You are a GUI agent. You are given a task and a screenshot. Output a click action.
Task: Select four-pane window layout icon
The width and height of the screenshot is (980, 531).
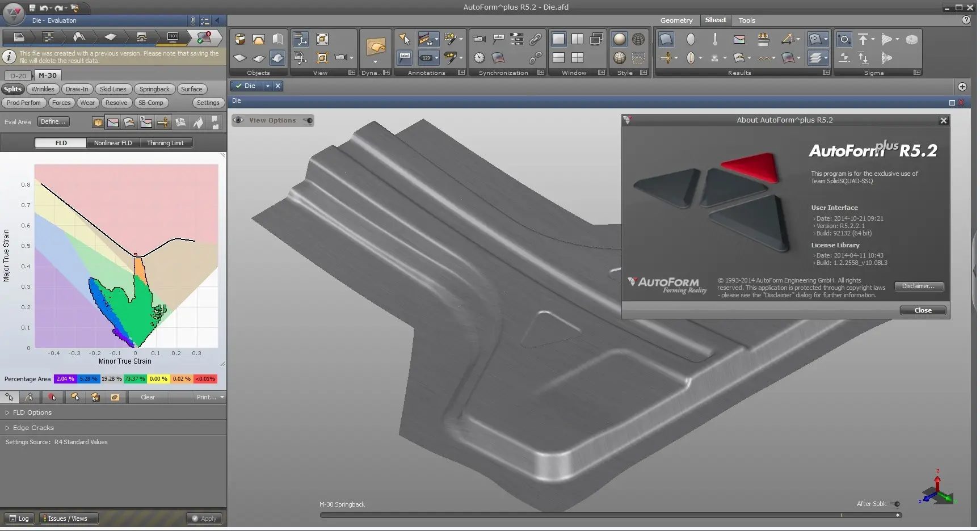578,58
